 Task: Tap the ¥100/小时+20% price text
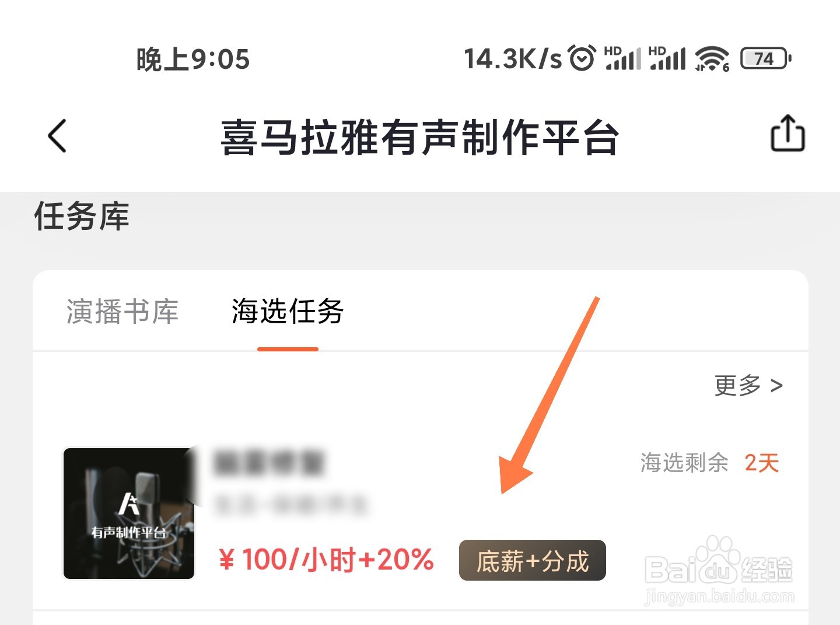point(326,560)
